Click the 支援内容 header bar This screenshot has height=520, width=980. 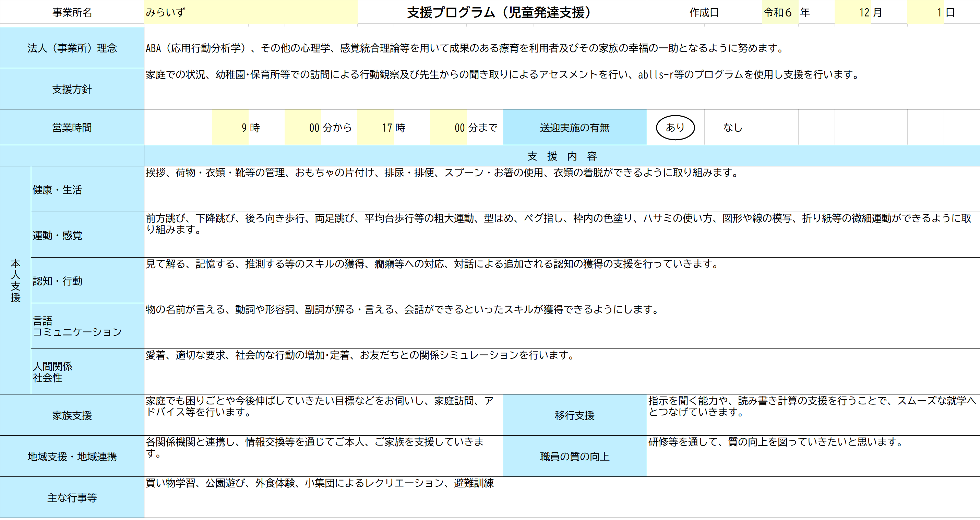click(562, 156)
